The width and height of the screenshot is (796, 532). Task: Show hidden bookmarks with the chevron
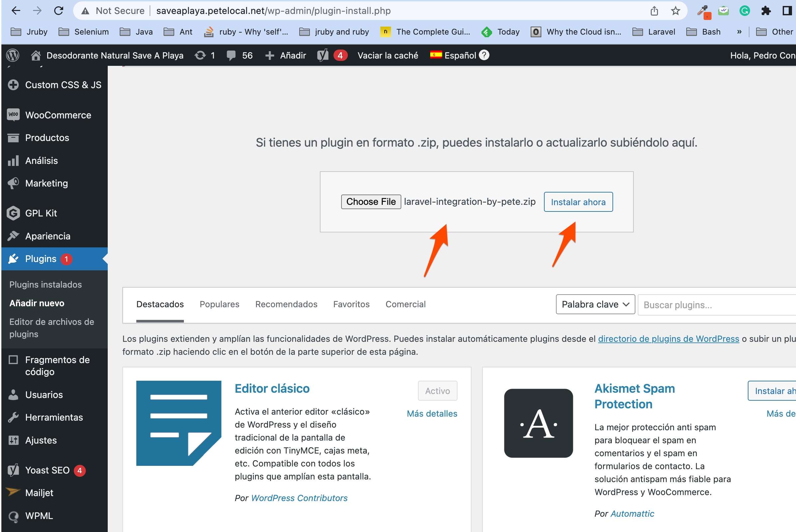739,32
